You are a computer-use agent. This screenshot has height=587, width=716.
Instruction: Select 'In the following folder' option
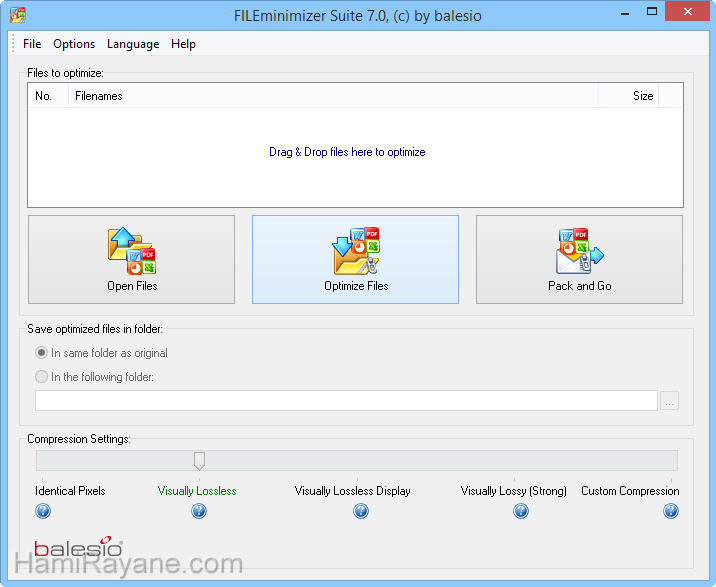tap(42, 377)
